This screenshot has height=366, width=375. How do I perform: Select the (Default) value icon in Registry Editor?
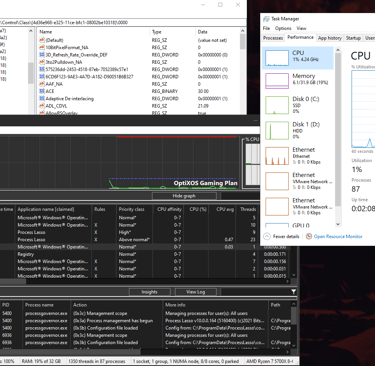coord(42,40)
